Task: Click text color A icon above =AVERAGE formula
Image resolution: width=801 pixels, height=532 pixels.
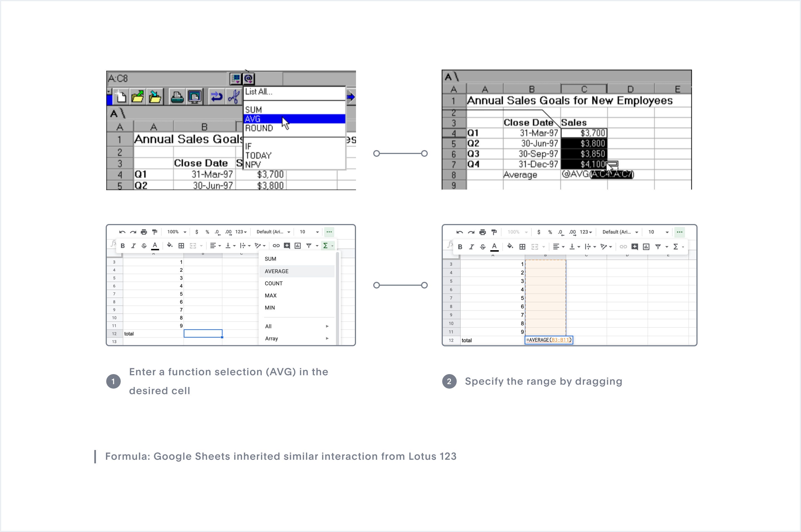Action: point(494,247)
